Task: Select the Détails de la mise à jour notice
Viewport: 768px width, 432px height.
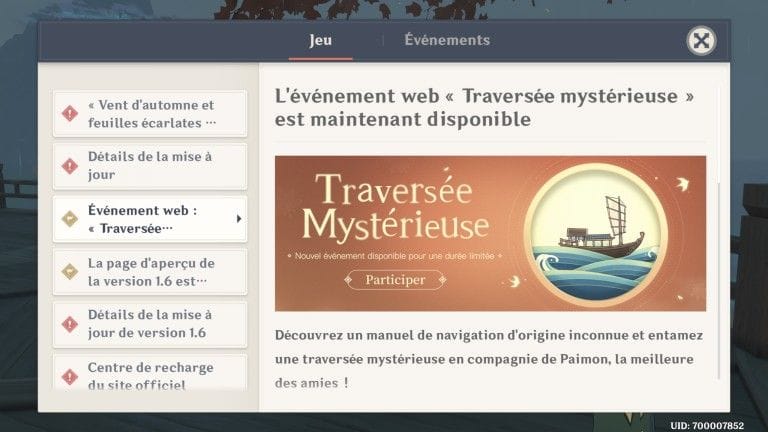Action: tap(150, 166)
